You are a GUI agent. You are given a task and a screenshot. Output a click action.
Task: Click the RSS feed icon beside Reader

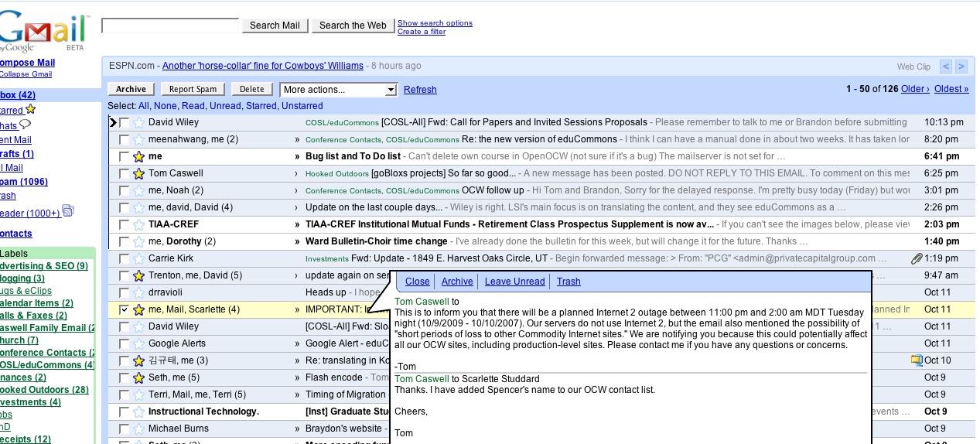click(67, 210)
